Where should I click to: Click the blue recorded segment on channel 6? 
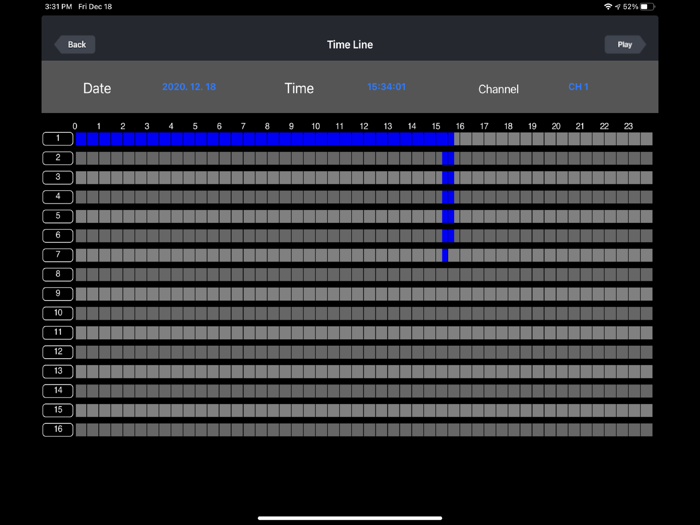(x=448, y=236)
